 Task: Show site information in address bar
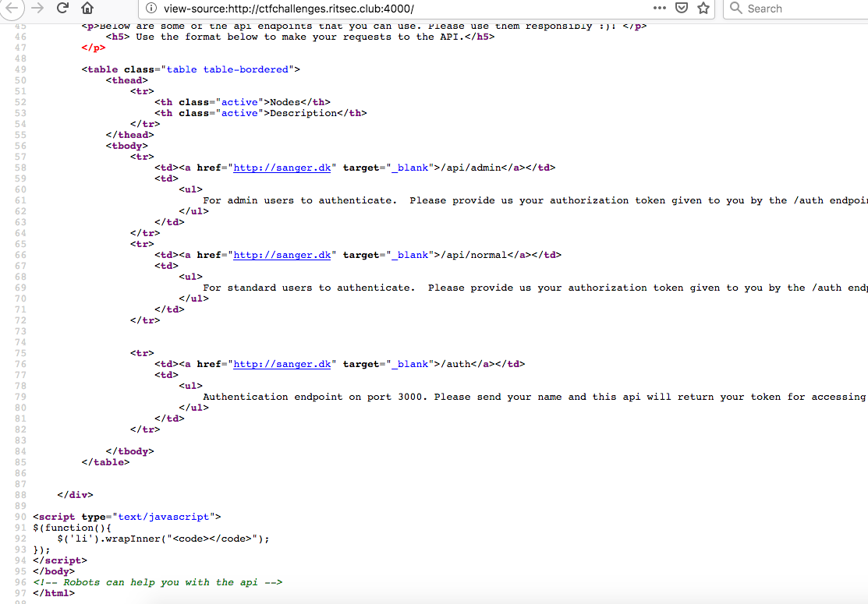point(151,9)
